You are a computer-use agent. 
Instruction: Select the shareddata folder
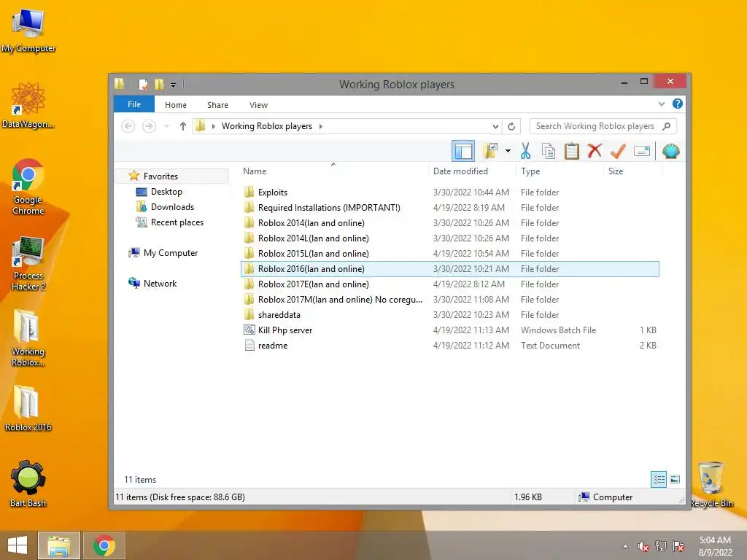[x=449, y=315]
